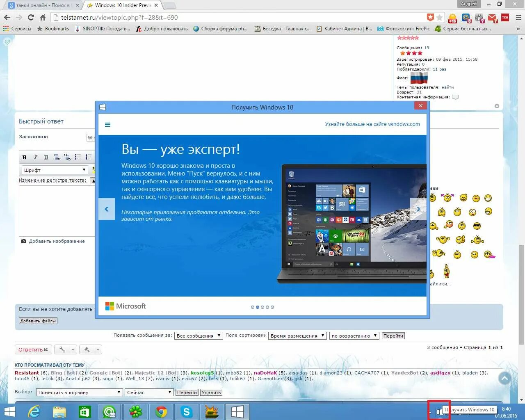Click the Добавить файлы button
The image size is (525, 420).
coord(38,321)
